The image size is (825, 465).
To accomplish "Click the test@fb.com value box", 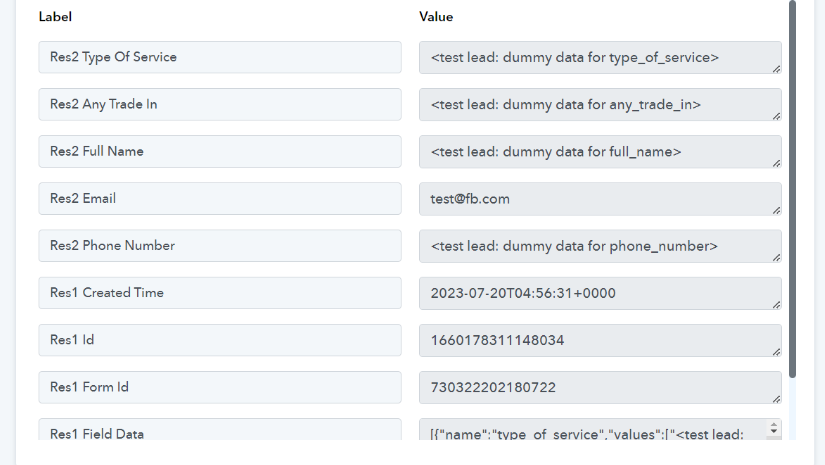I will click(x=600, y=199).
